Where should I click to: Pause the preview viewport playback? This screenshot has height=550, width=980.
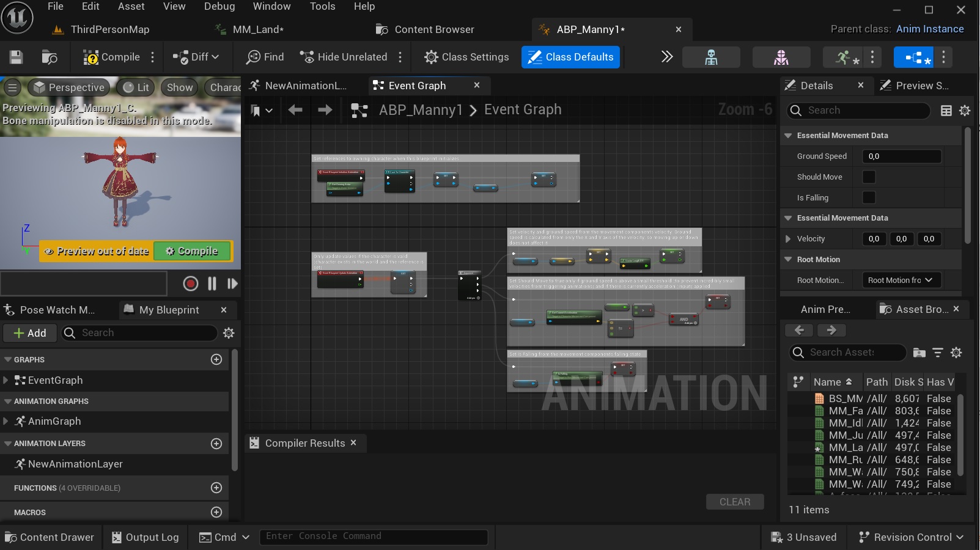(x=212, y=284)
